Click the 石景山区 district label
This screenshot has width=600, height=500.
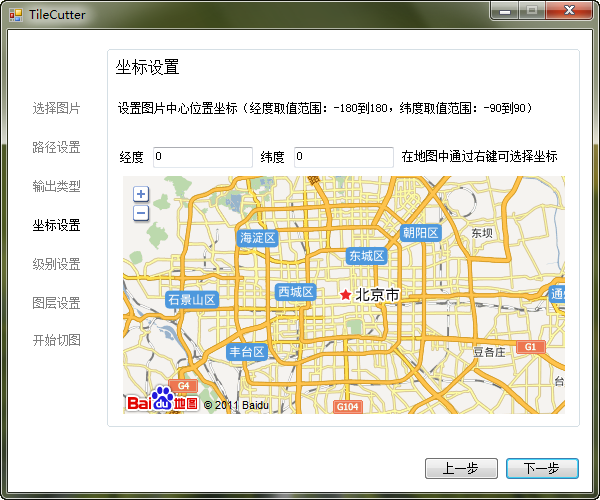[x=192, y=300]
